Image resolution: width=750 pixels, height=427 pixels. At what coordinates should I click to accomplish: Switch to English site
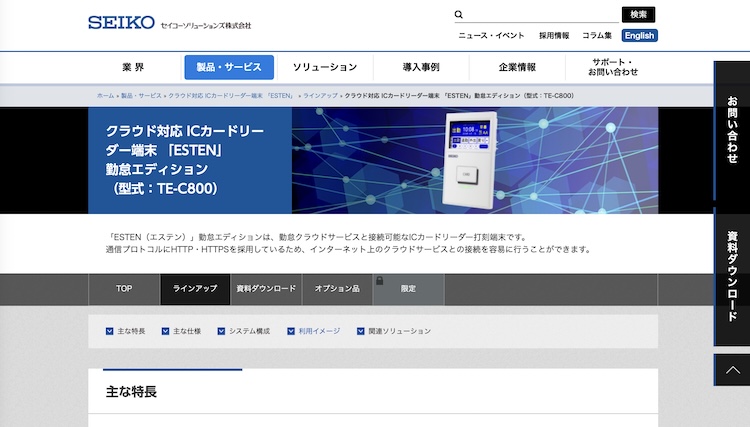[640, 35]
